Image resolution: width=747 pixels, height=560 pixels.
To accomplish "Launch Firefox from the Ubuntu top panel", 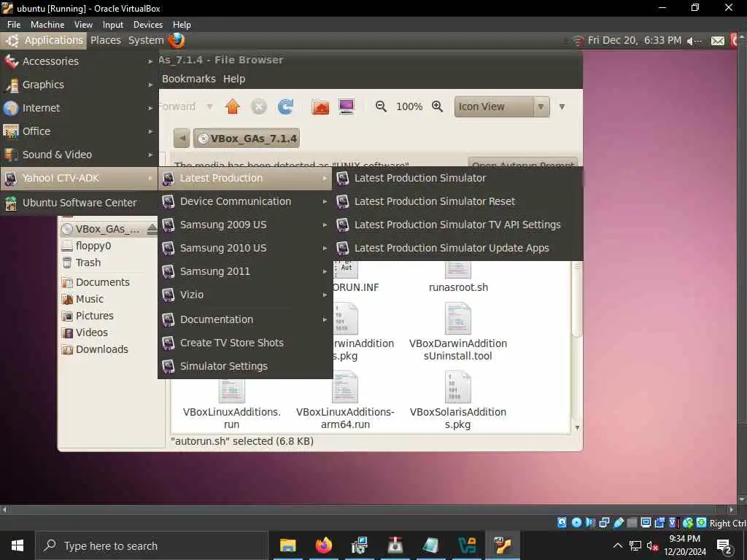I will tap(177, 41).
